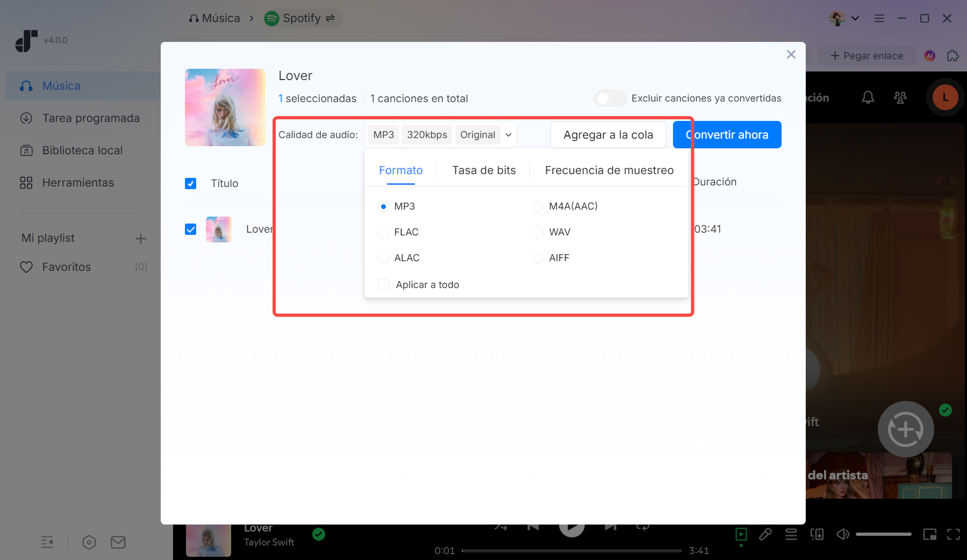The width and height of the screenshot is (967, 560).
Task: Switch to the Tasa de bits tab
Action: (484, 170)
